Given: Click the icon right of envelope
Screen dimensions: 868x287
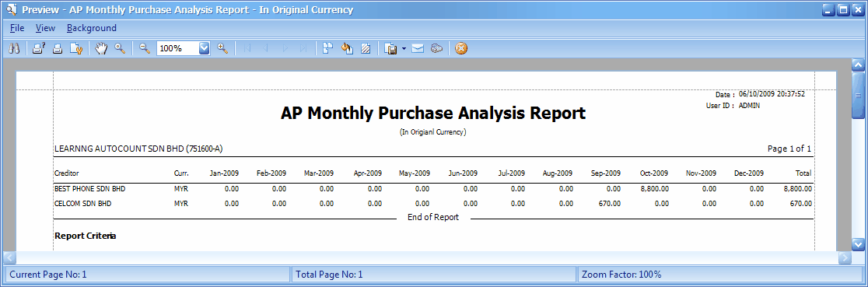Looking at the screenshot, I should pos(437,49).
